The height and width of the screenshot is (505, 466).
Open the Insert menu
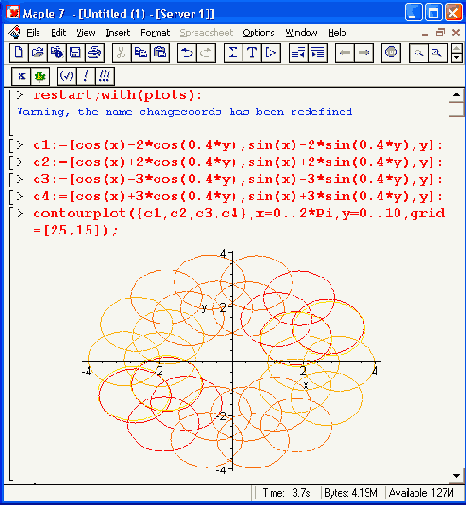tap(118, 33)
